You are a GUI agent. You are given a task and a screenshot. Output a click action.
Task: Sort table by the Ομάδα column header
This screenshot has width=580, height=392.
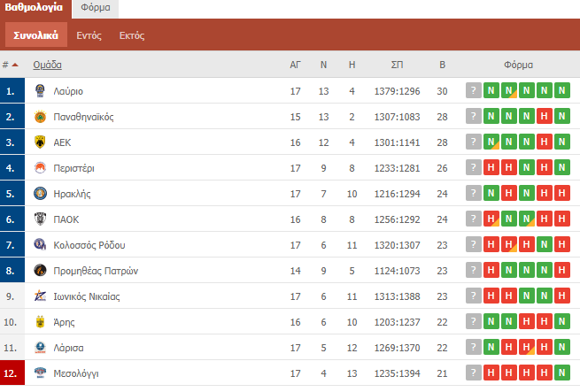(x=47, y=65)
